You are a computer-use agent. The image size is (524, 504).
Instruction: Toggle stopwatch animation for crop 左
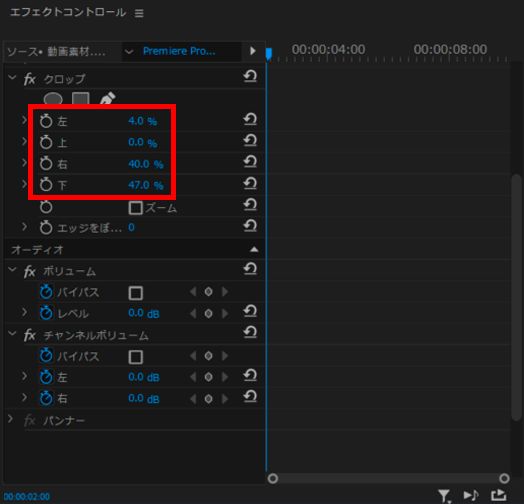pyautogui.click(x=46, y=121)
